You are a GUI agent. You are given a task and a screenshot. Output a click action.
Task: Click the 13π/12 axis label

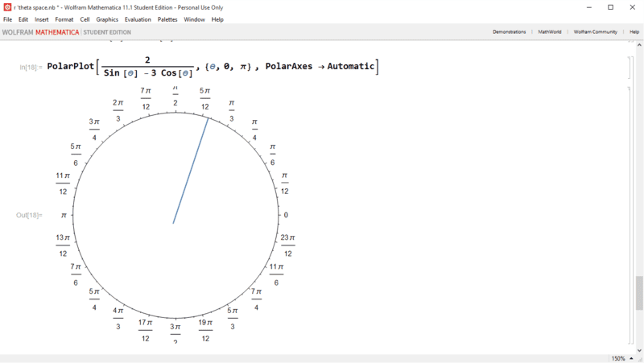pyautogui.click(x=63, y=245)
